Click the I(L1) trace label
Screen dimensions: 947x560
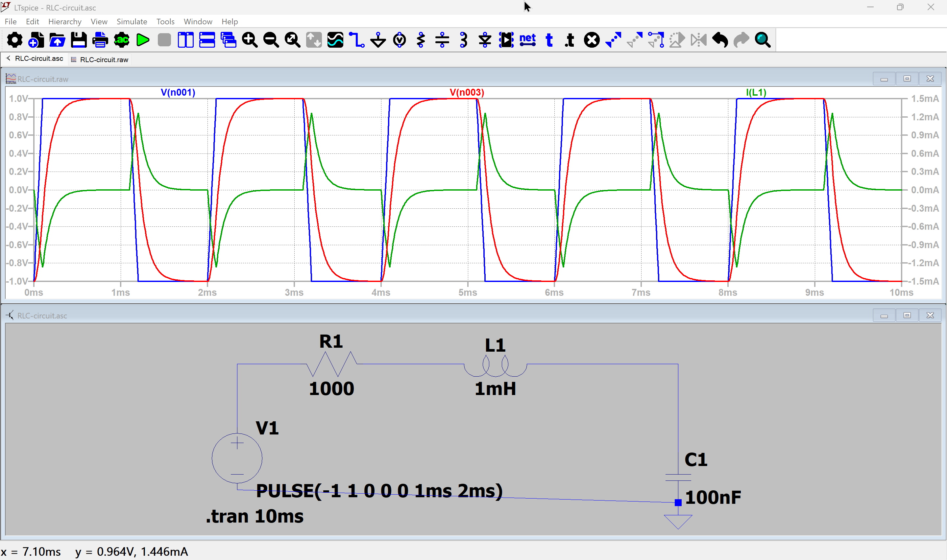tap(756, 92)
